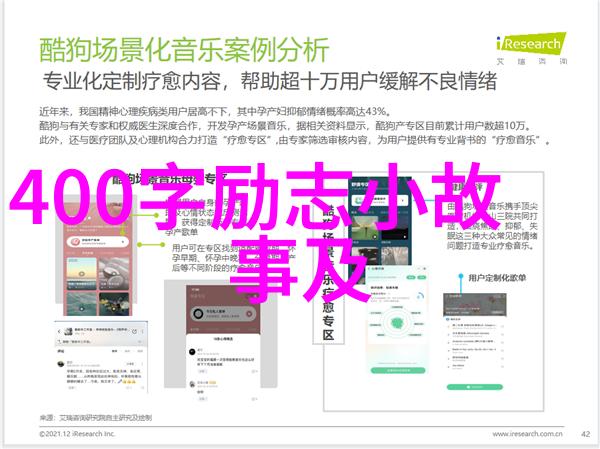Click the line beginning 此外，还与医疗团队
Image resolution: width=600 pixels, height=449 pixels.
pos(295,140)
